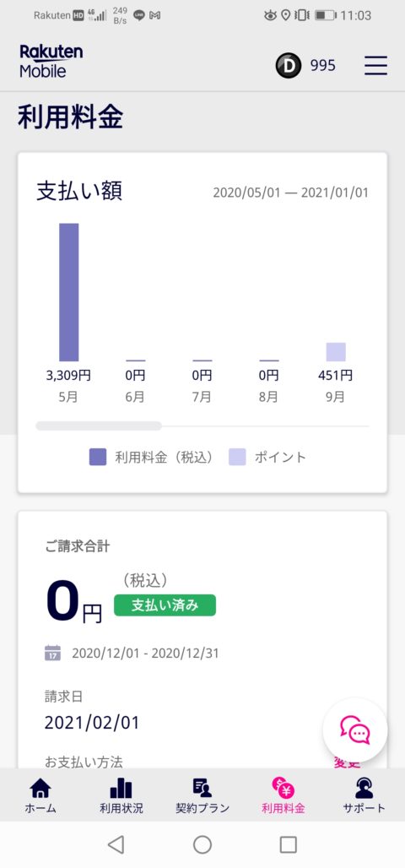Switch to 利用状況 tab
The height and width of the screenshot is (868, 405).
(x=121, y=795)
